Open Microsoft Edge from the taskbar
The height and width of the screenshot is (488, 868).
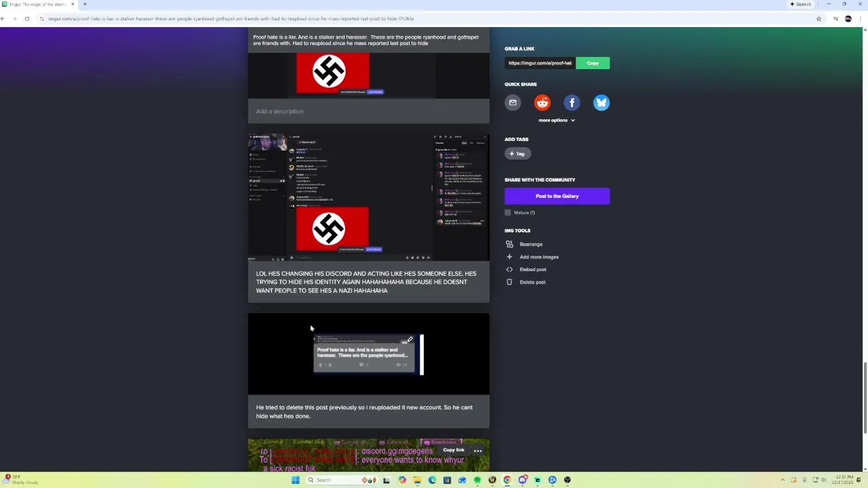(432, 480)
